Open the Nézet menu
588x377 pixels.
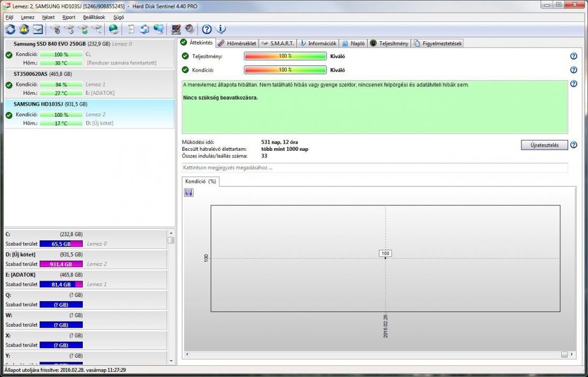(48, 17)
